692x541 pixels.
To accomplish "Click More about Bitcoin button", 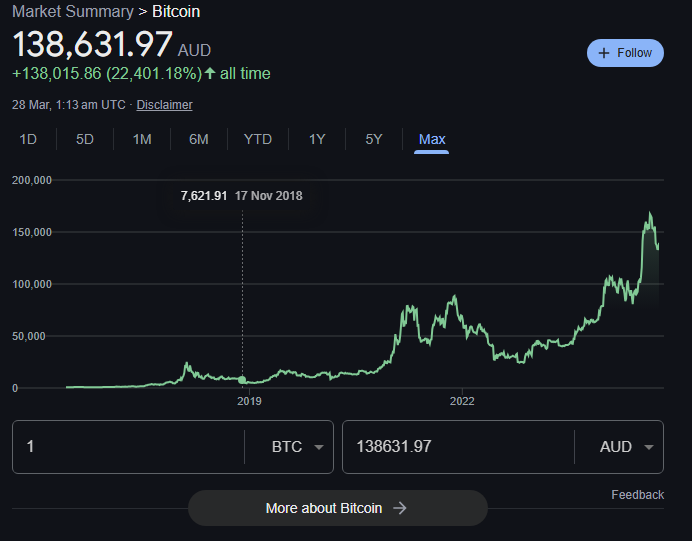I will pos(338,508).
